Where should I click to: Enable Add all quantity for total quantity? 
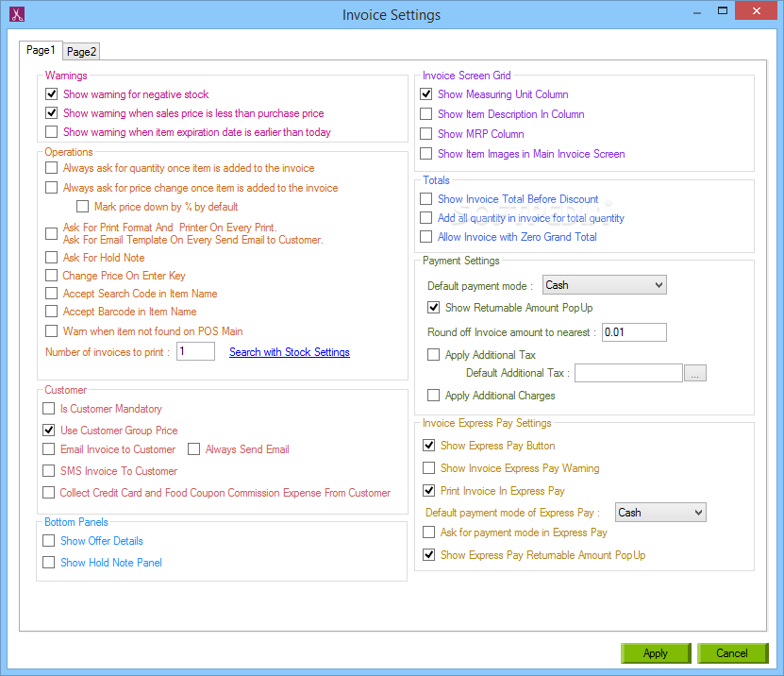(x=426, y=218)
